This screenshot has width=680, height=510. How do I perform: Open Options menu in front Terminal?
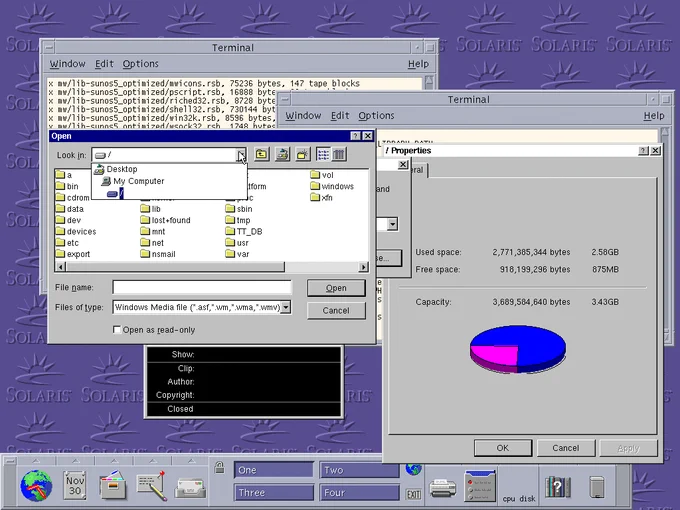[376, 116]
